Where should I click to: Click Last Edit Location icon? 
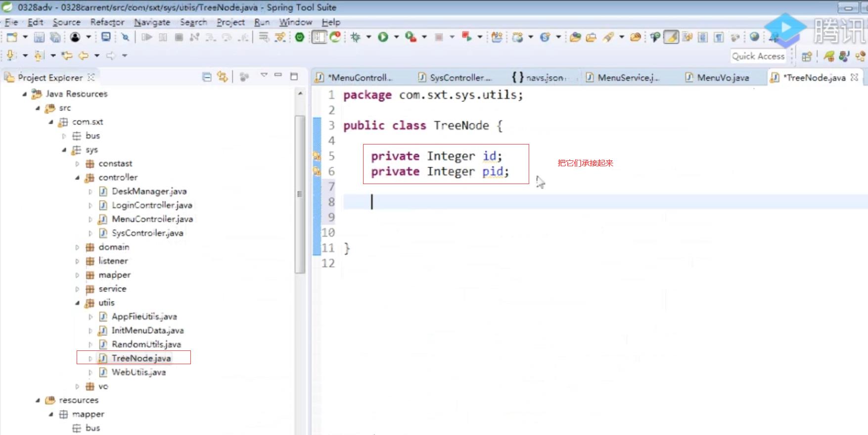pyautogui.click(x=66, y=55)
